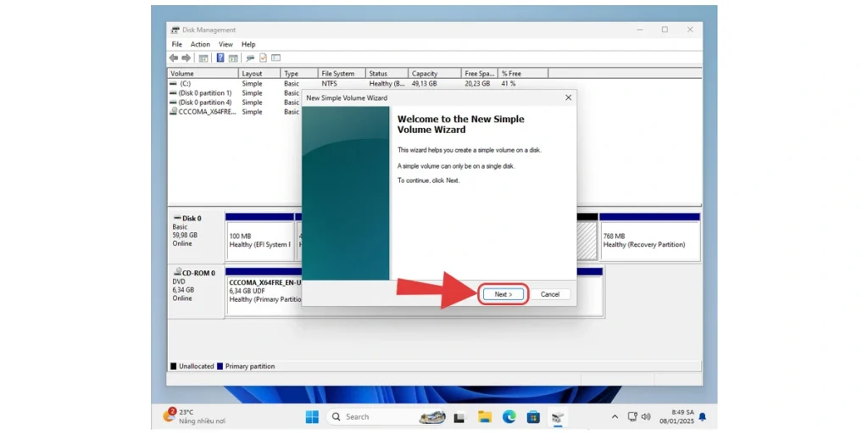Click Cancel in the wizard dialog
The width and height of the screenshot is (868, 434).
pos(550,294)
